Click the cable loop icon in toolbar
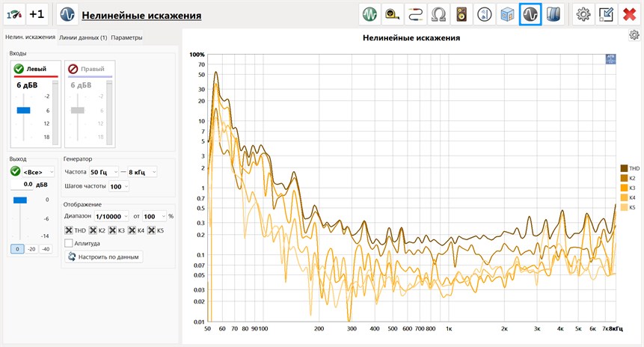Image resolution: width=644 pixels, height=347 pixels. point(415,14)
